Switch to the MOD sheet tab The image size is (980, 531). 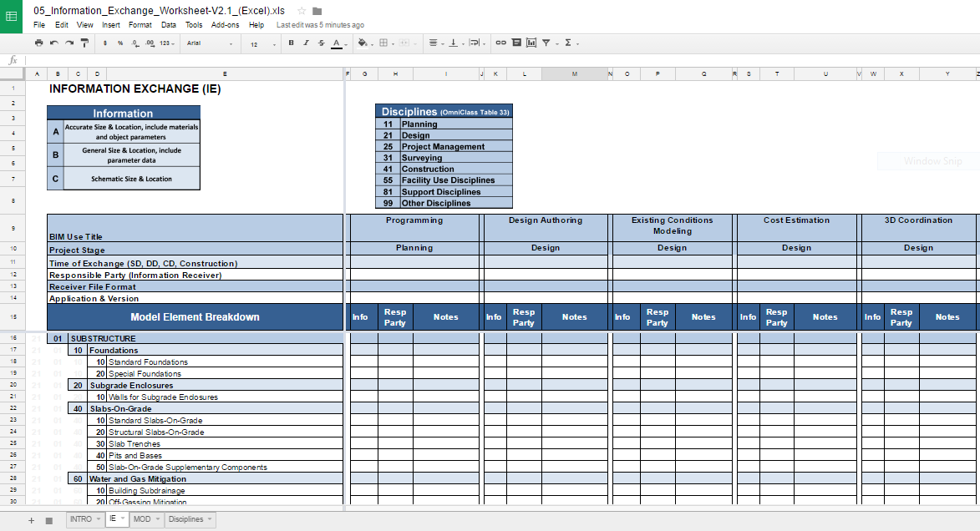pyautogui.click(x=142, y=518)
